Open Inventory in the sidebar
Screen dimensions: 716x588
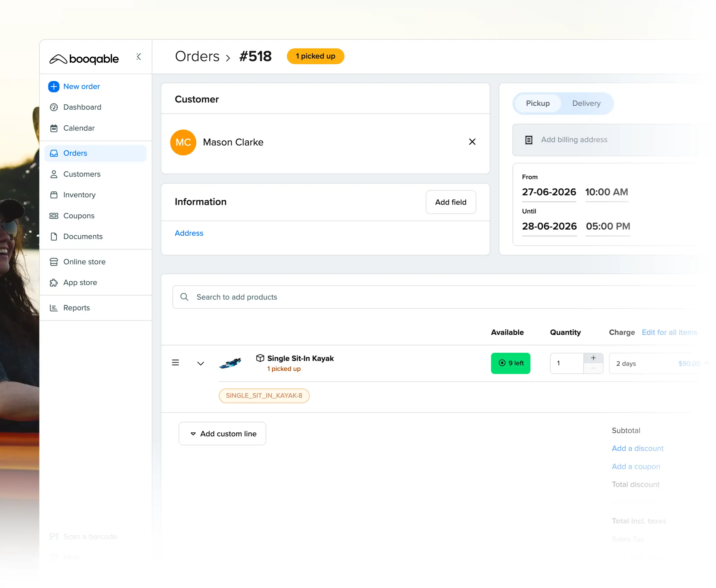pyautogui.click(x=79, y=195)
